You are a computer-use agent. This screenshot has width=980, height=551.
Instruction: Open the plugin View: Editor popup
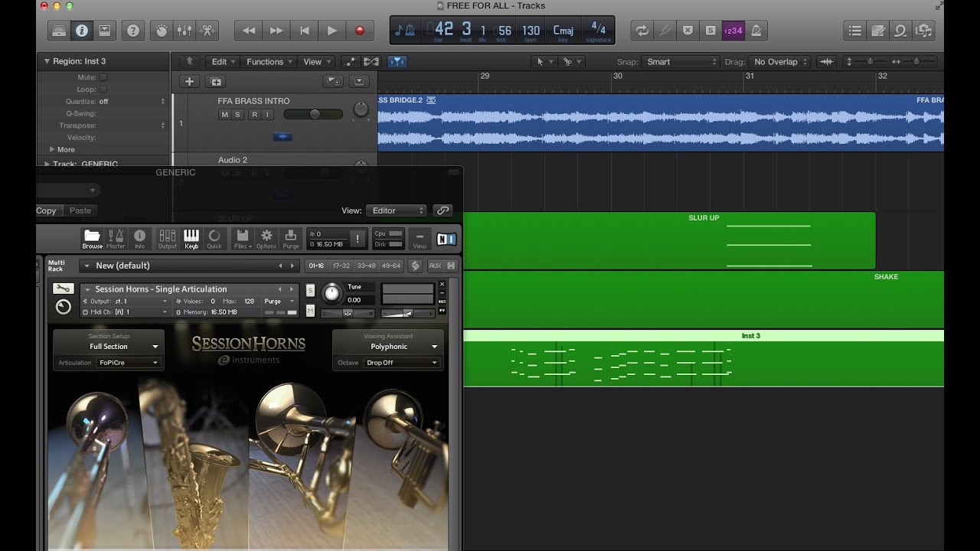pyautogui.click(x=395, y=210)
